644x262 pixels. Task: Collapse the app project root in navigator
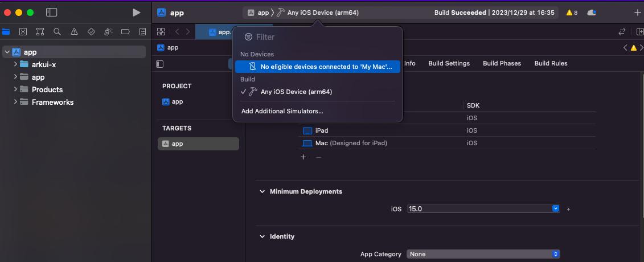point(7,52)
